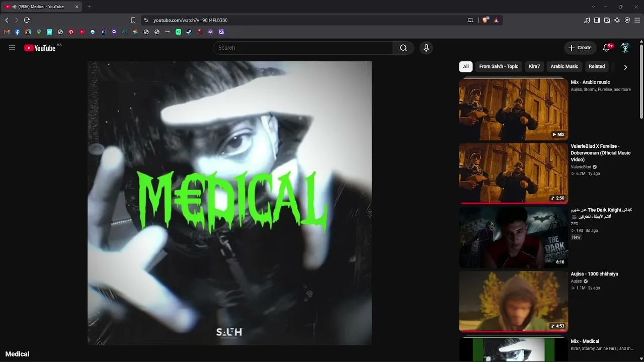
Task: Open the Steam bookmark
Action: [x=189, y=32]
